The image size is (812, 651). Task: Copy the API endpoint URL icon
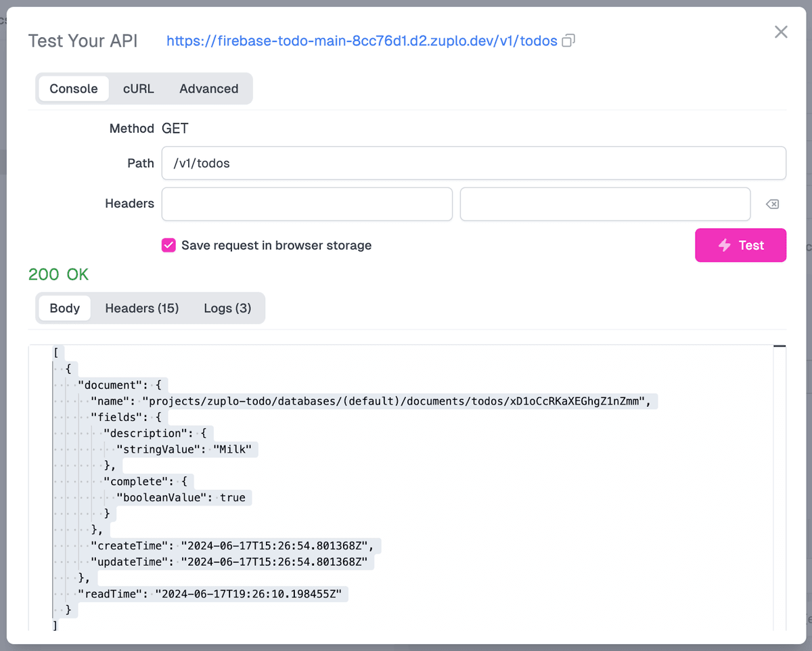click(568, 41)
